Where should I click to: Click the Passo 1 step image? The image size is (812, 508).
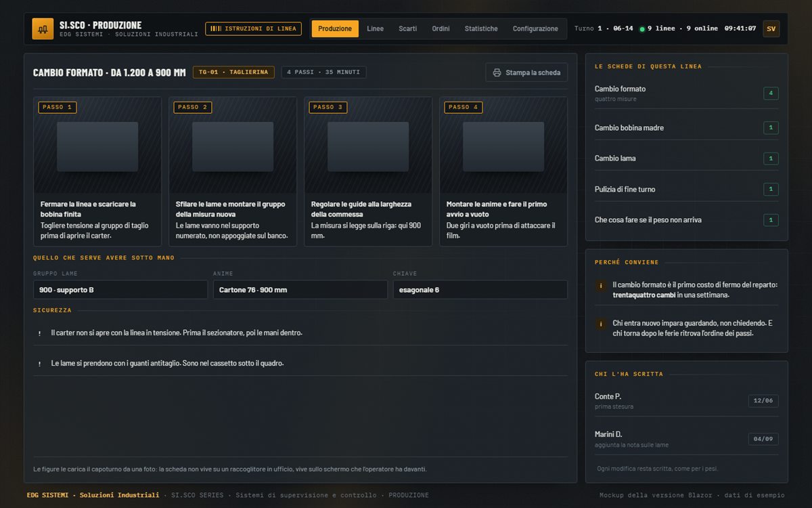tap(97, 146)
